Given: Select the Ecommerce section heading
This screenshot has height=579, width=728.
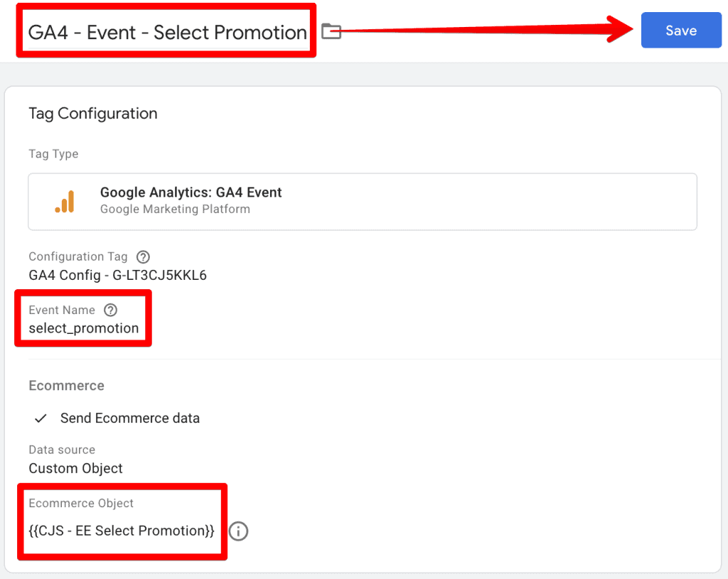Looking at the screenshot, I should pos(66,385).
